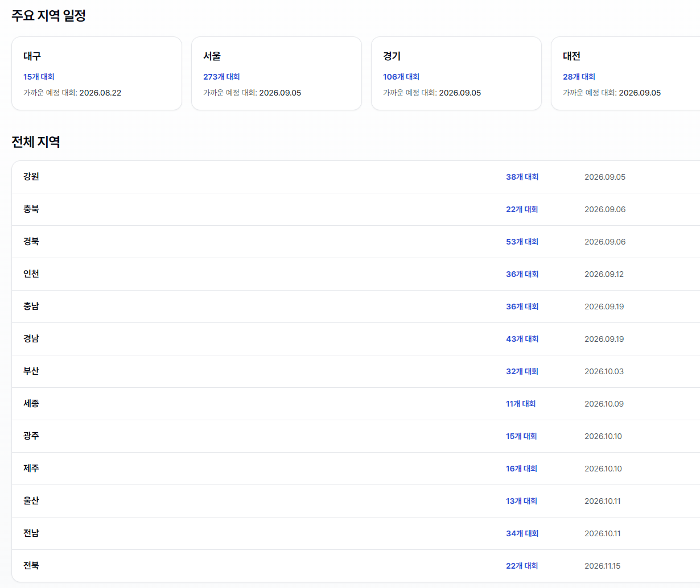Click the 2026.09.05 date in 서울 card

(x=280, y=93)
